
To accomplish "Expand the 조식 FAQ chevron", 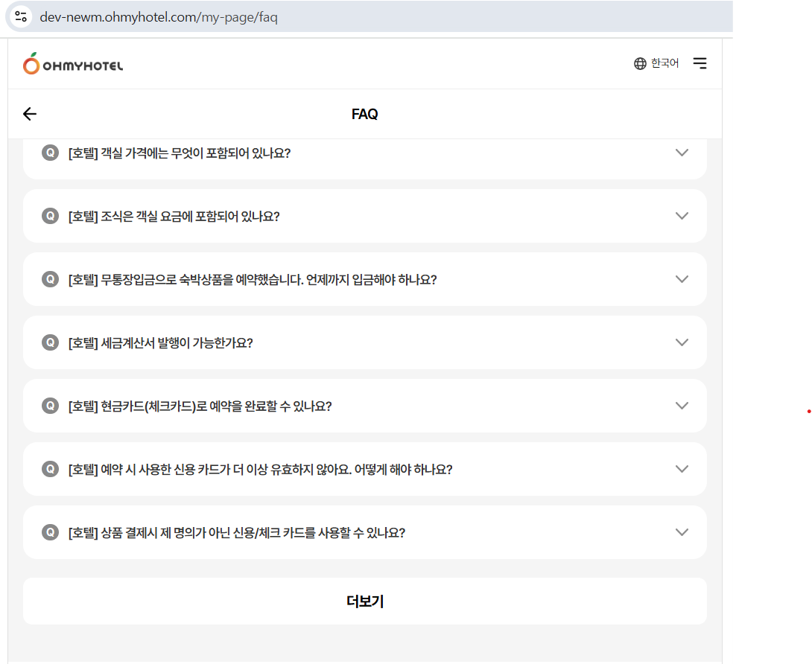I will [681, 216].
